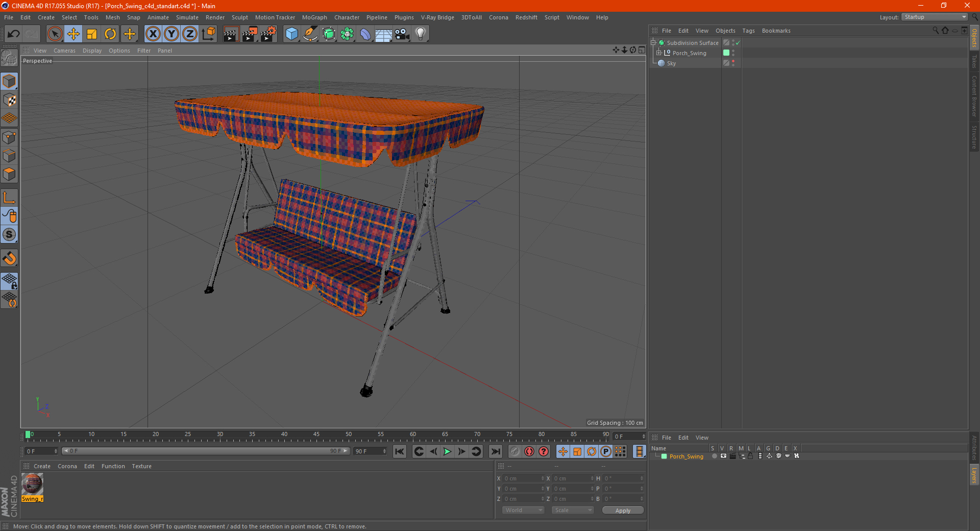Open material manager Function menu

pyautogui.click(x=113, y=466)
